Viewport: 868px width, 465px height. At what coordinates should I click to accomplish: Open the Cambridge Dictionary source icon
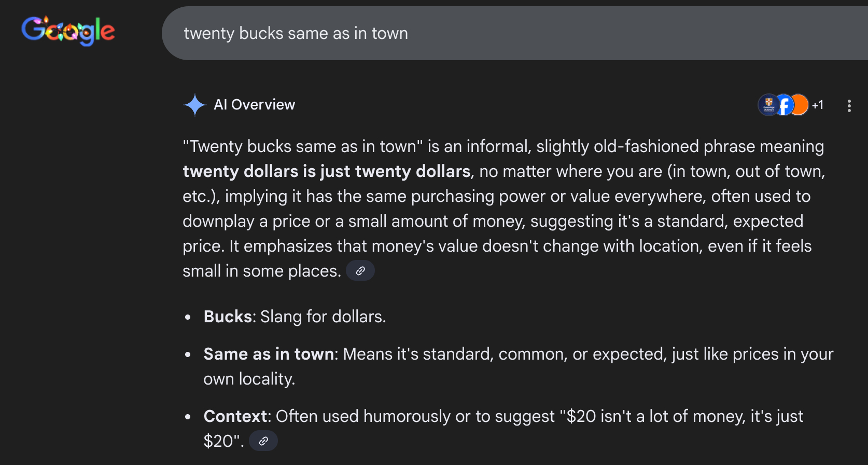(768, 105)
